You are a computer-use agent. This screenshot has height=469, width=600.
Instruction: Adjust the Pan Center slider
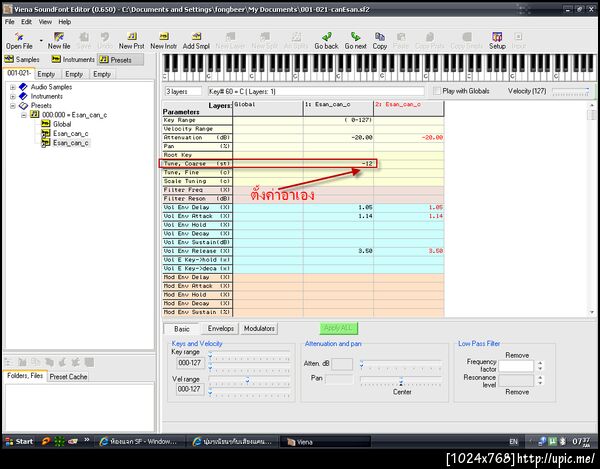[401, 381]
